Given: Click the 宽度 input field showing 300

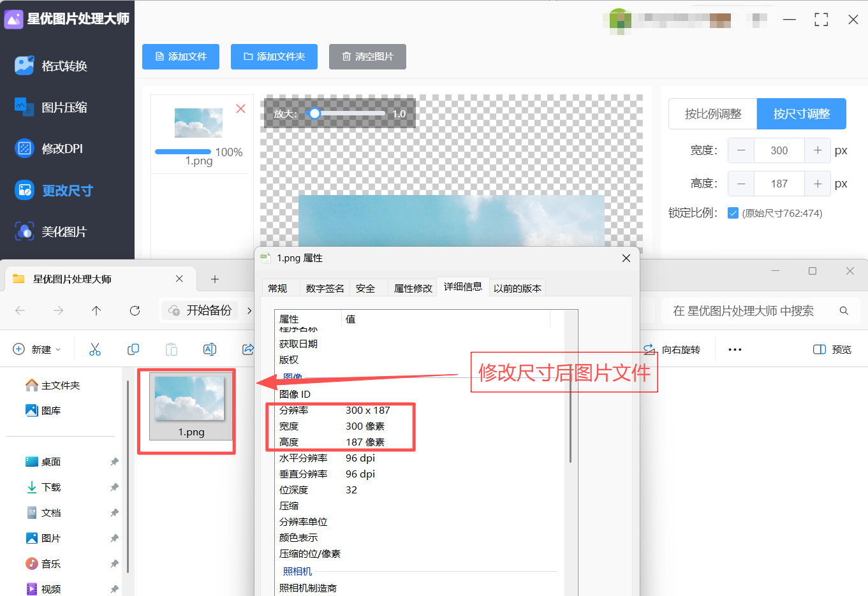Looking at the screenshot, I should tap(779, 150).
